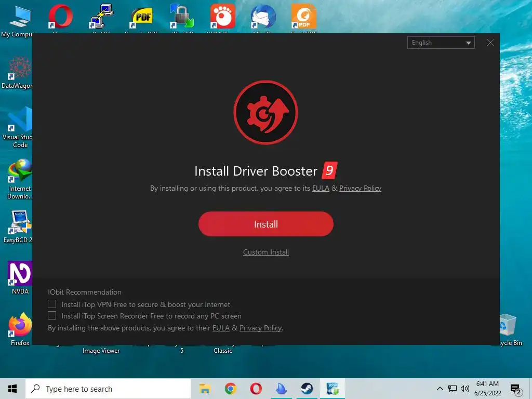This screenshot has height=399, width=532.
Task: Open the network status tray icon
Action: pyautogui.click(x=453, y=389)
